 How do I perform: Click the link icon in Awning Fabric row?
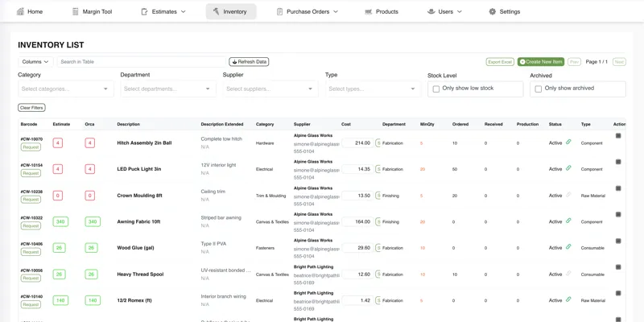pos(568,221)
